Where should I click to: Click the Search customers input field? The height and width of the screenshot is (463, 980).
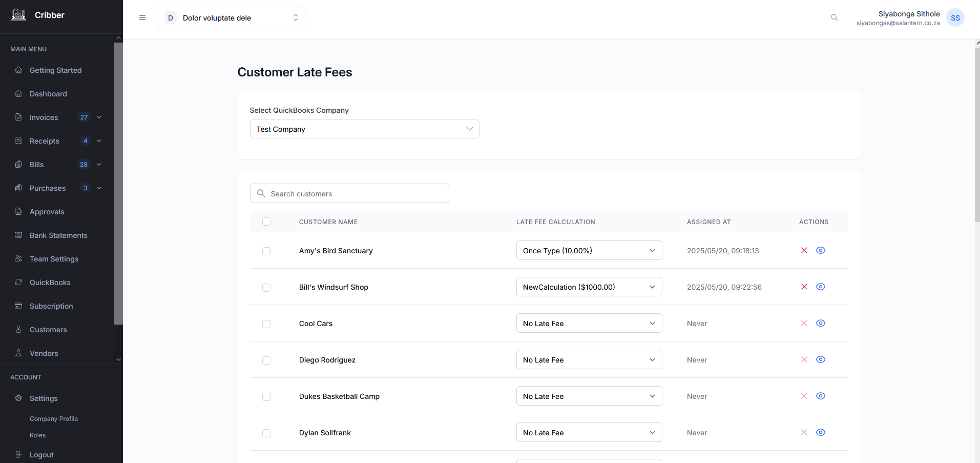(x=349, y=193)
